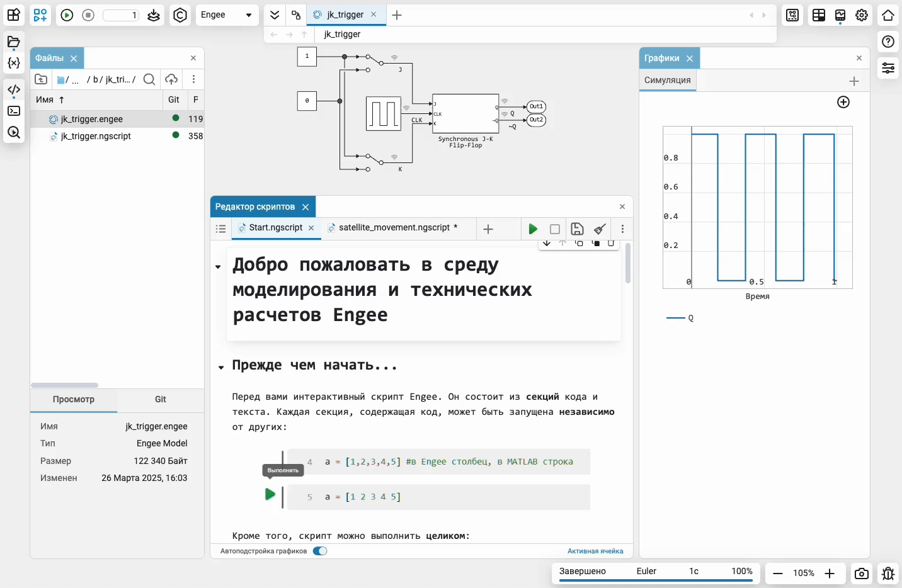Open the help question mark icon
Screen dimensions: 902x588
coord(888,42)
